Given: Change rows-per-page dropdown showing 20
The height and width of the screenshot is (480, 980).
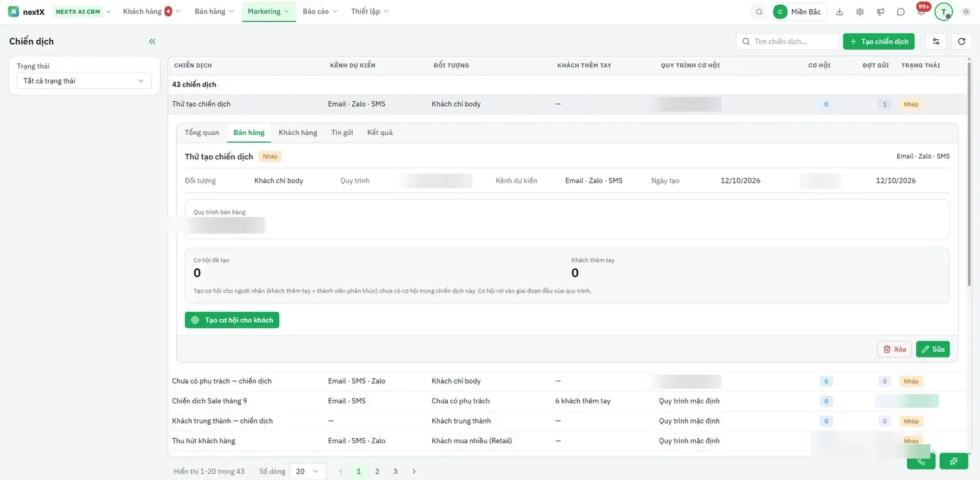Looking at the screenshot, I should 307,471.
